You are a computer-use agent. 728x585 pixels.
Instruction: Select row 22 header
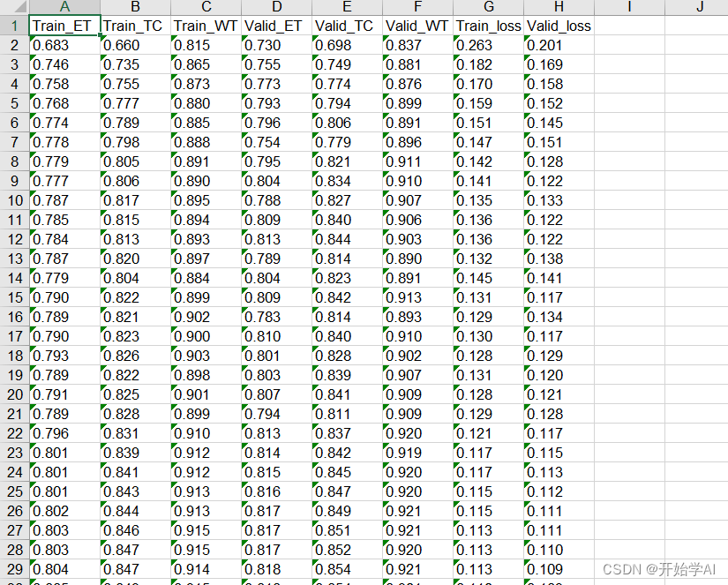pos(14,433)
